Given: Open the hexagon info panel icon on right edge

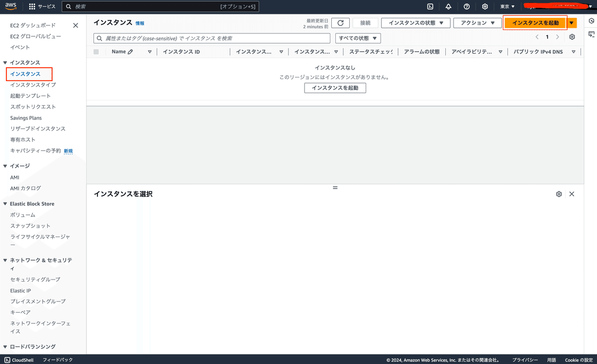Looking at the screenshot, I should tap(592, 21).
